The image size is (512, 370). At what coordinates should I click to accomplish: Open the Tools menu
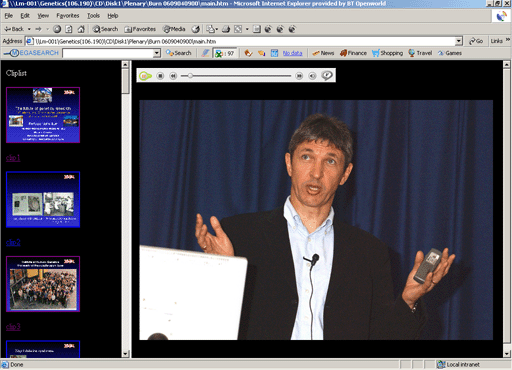pos(93,16)
